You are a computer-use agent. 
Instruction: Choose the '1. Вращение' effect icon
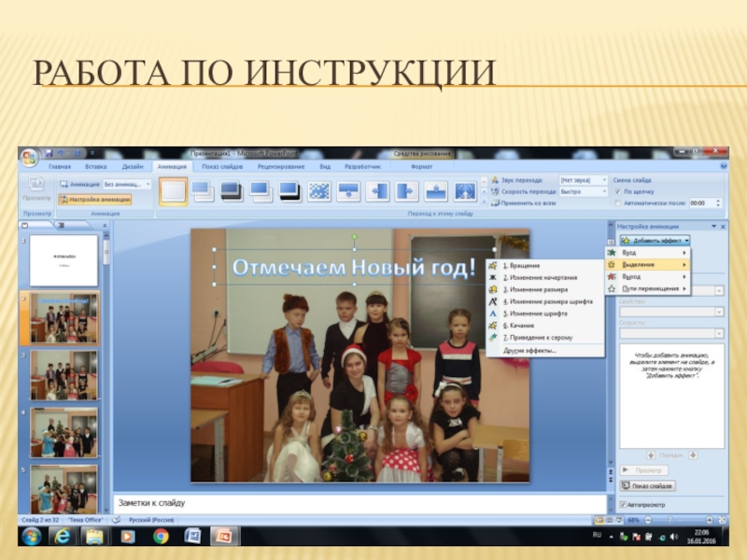pos(493,266)
